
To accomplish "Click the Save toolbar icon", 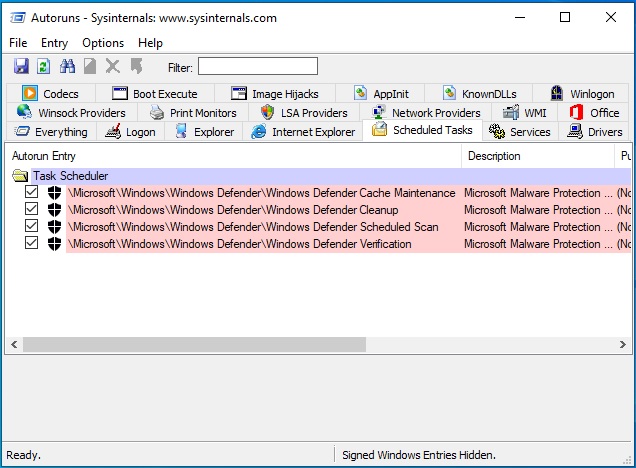I will [21, 66].
